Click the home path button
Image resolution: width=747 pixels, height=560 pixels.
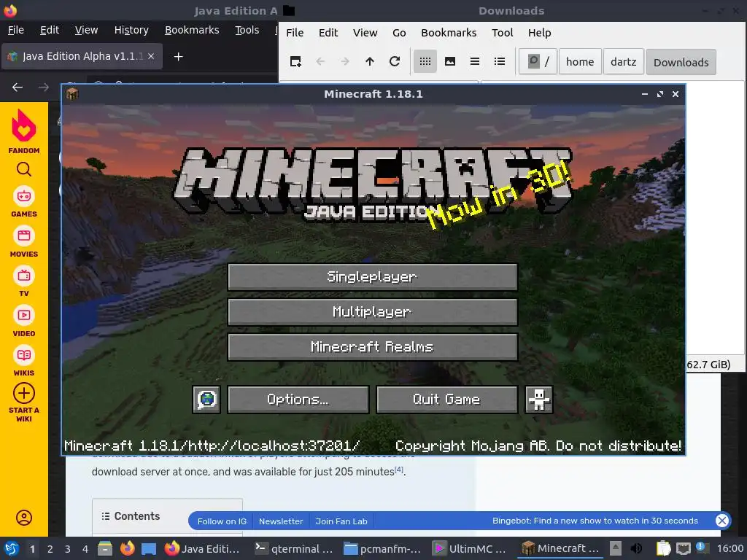(x=580, y=61)
